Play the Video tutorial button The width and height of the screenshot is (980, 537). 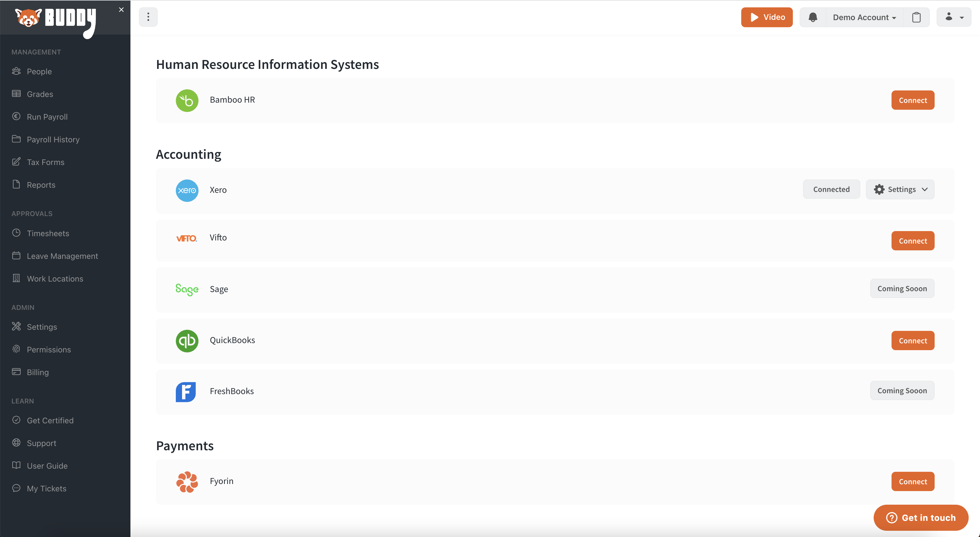(x=766, y=17)
